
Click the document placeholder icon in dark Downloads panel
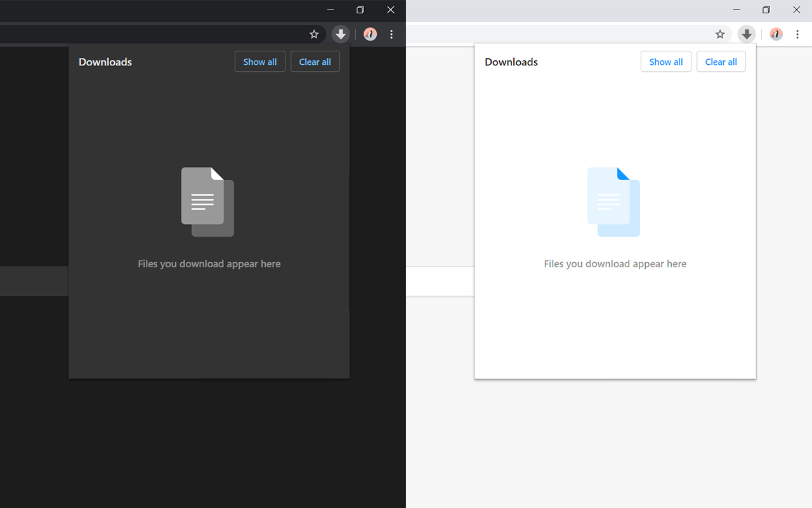[x=207, y=202]
